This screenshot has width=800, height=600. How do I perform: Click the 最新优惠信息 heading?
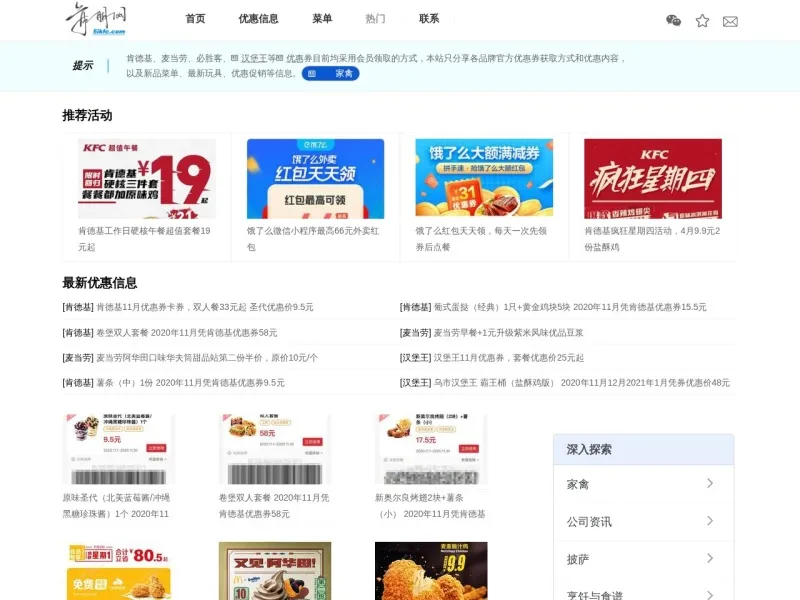(x=99, y=283)
